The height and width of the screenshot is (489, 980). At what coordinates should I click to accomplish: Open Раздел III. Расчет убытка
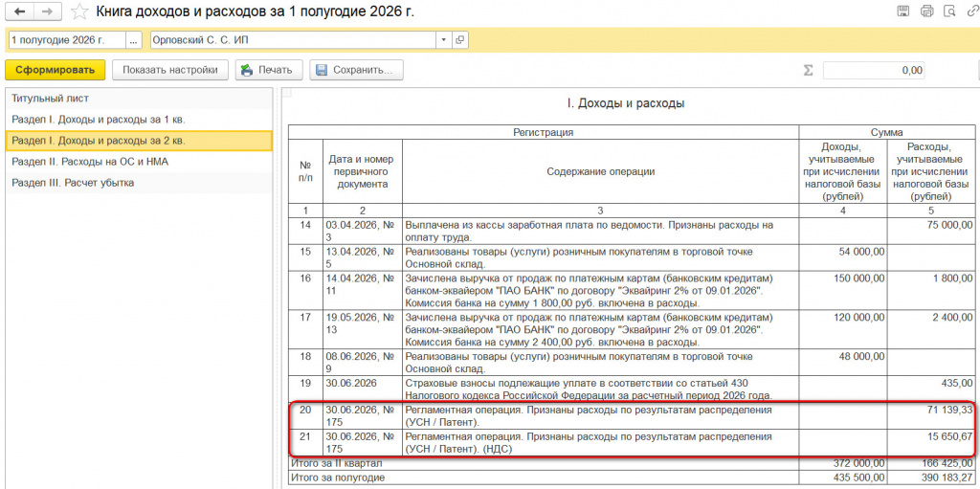tap(139, 183)
